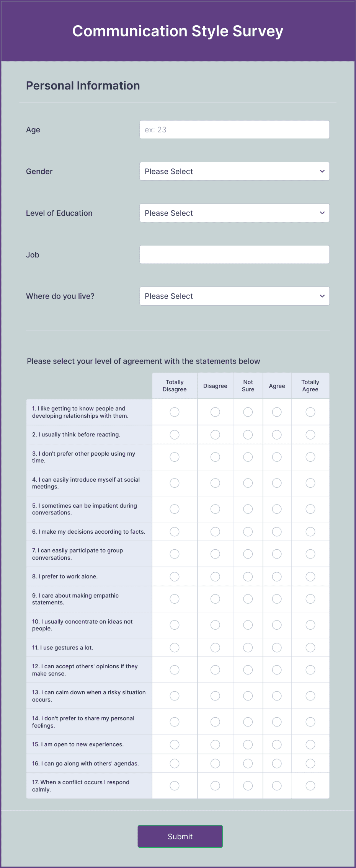Select Disagree for statement 9

point(215,599)
